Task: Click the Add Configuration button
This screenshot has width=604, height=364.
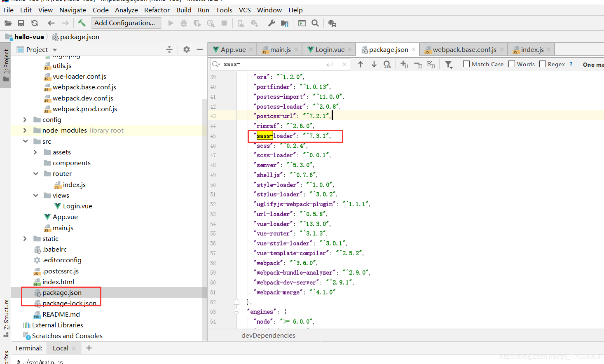Action: (126, 23)
